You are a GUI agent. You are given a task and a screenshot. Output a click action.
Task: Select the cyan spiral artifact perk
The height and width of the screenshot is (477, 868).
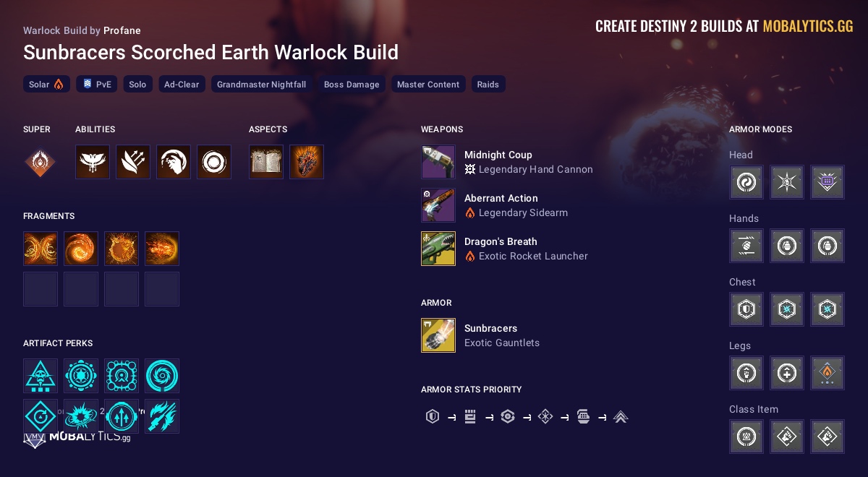[162, 376]
